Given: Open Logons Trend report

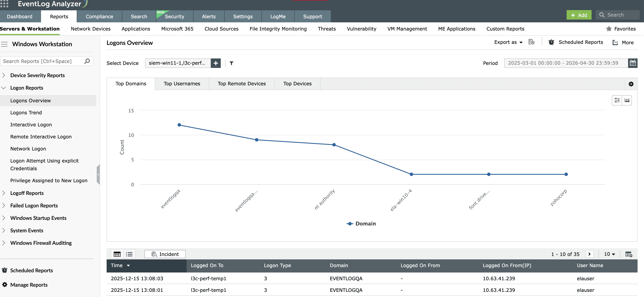Looking at the screenshot, I should click(x=26, y=112).
